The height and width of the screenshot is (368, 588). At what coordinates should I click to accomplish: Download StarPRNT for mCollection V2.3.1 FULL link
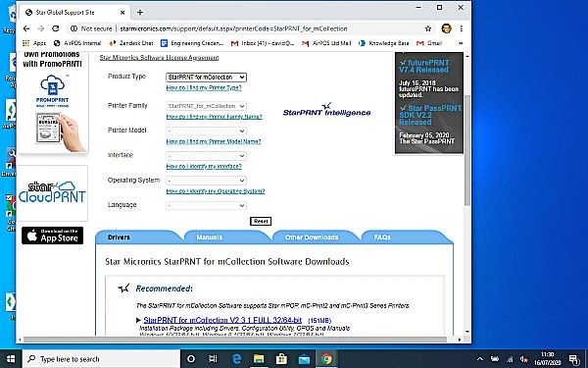pos(222,320)
